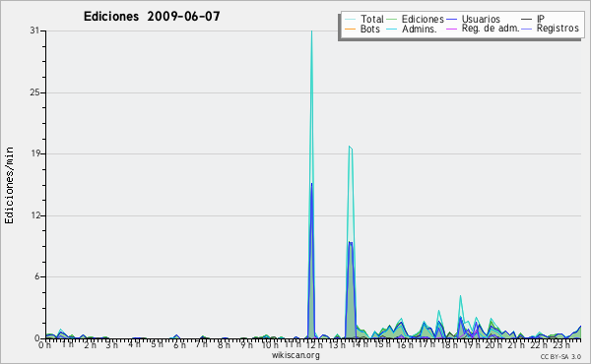
Task: Click the Bots orange legend line
Action: [x=350, y=29]
